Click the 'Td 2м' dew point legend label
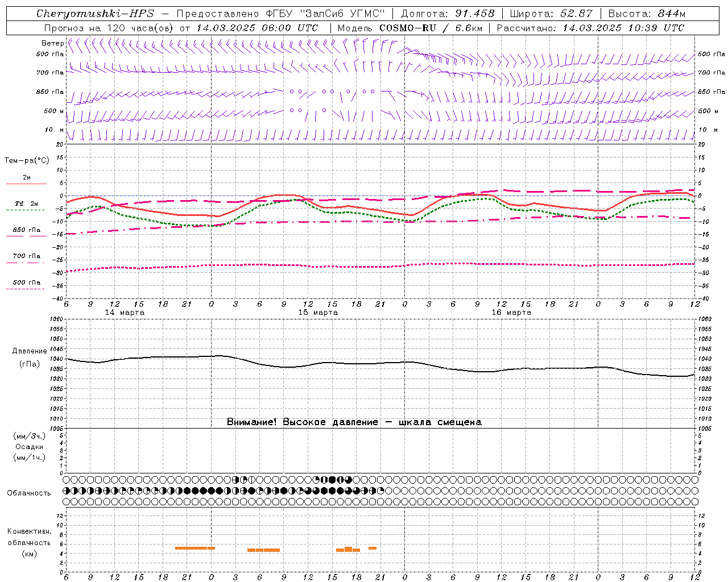 26,203
